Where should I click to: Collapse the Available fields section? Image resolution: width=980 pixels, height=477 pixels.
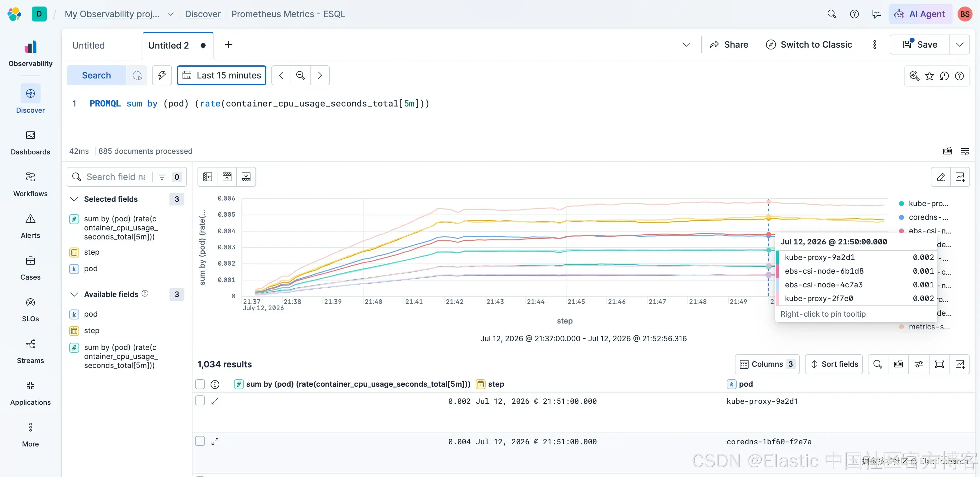74,295
